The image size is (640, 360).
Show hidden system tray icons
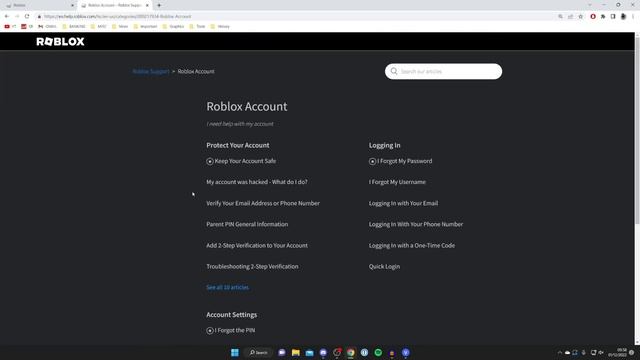[560, 352]
